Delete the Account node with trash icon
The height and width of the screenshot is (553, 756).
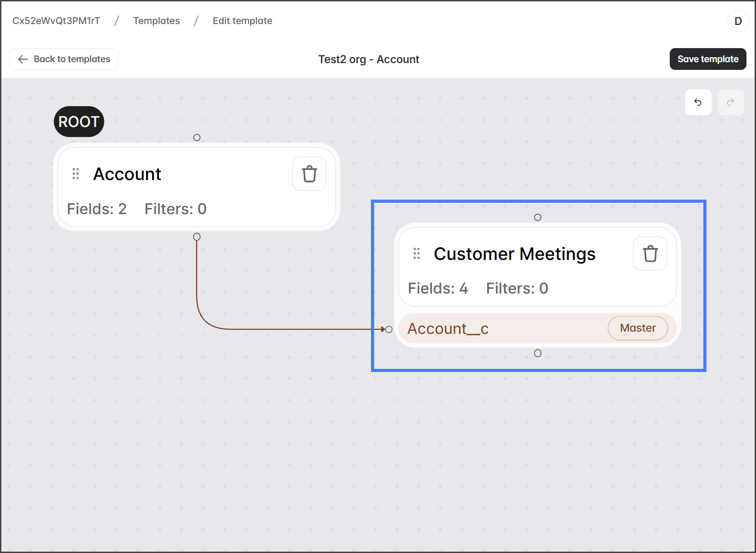tap(309, 174)
